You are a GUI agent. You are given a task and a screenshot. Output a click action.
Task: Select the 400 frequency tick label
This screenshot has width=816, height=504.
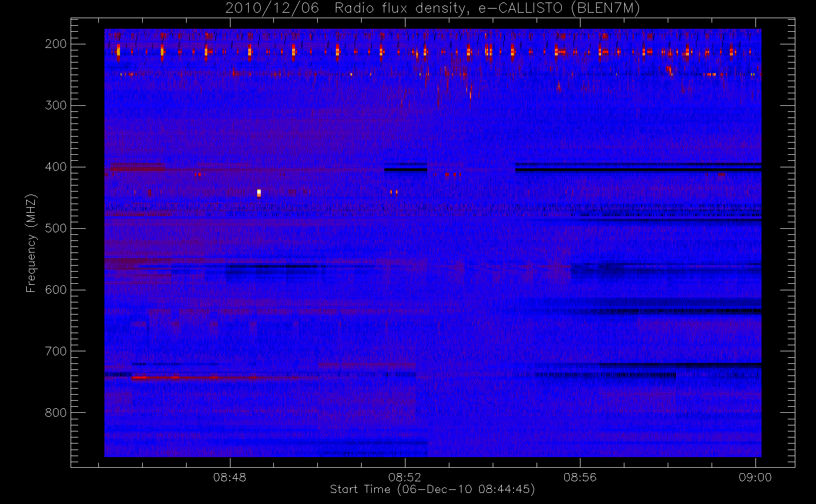(55, 167)
